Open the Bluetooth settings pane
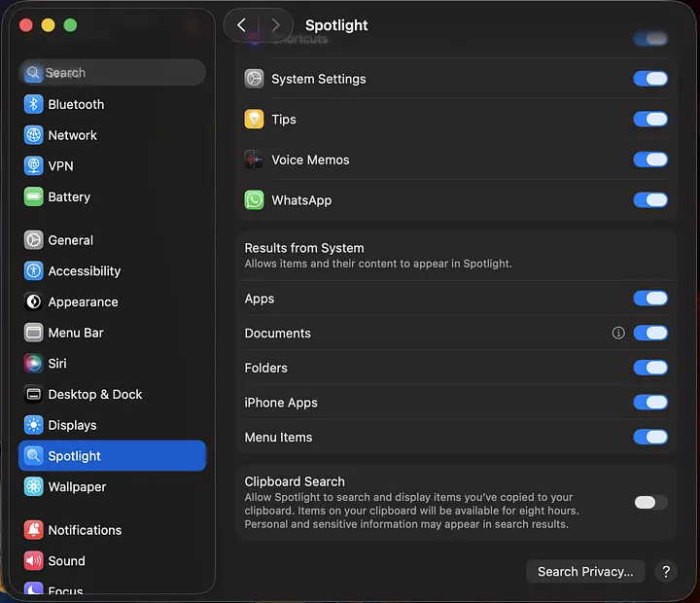The height and width of the screenshot is (603, 700). coord(112,104)
